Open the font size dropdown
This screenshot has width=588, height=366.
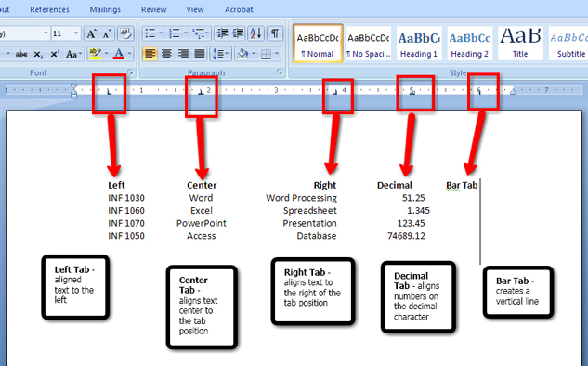click(76, 33)
